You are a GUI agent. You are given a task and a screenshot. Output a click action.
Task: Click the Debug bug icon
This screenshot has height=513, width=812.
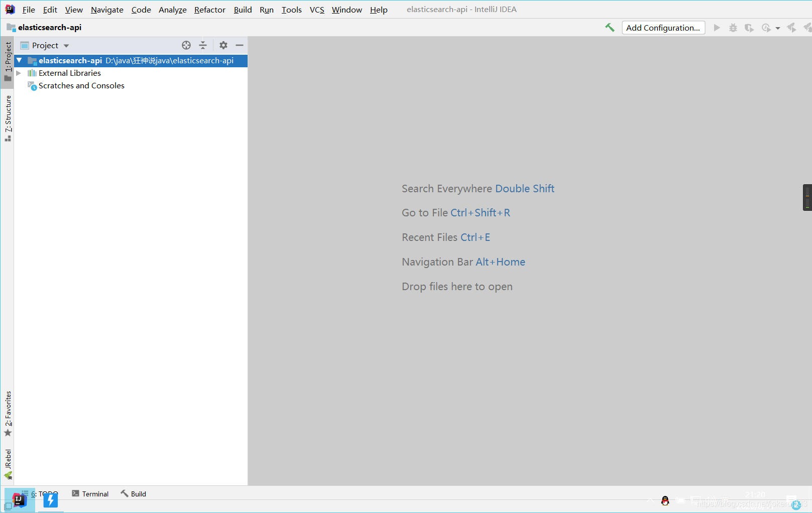tap(733, 28)
